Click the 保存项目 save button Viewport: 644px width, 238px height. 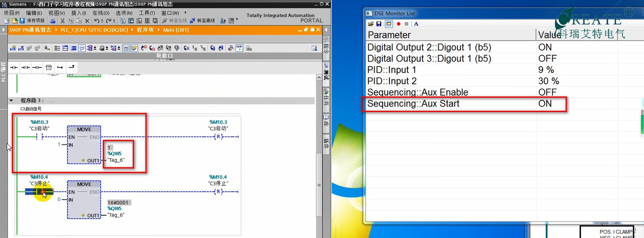click(32, 21)
